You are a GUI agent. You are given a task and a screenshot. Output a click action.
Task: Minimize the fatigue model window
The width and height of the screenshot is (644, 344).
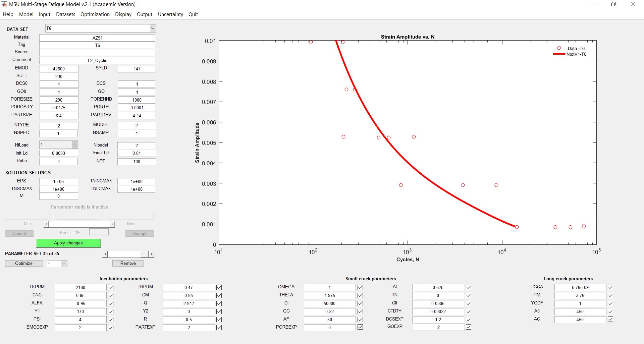(594, 4)
